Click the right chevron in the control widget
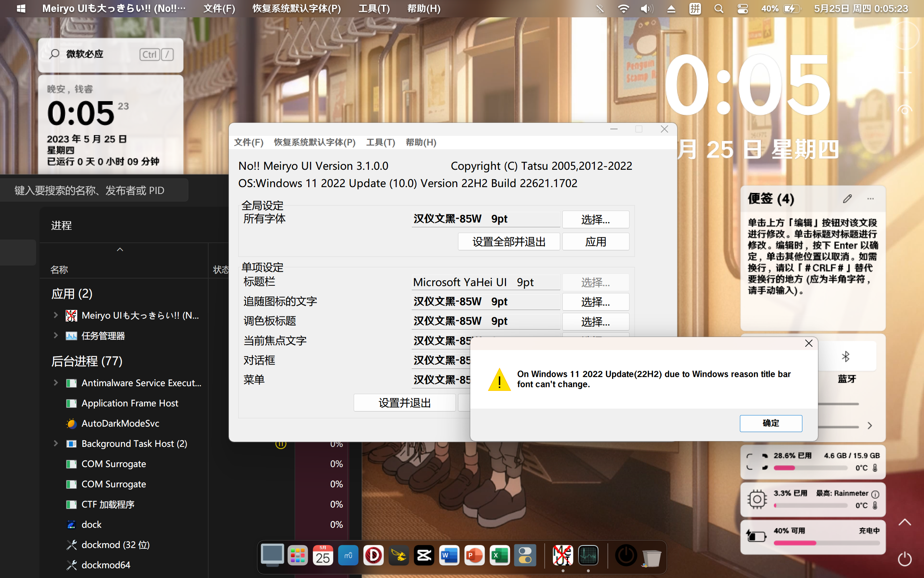 870,426
